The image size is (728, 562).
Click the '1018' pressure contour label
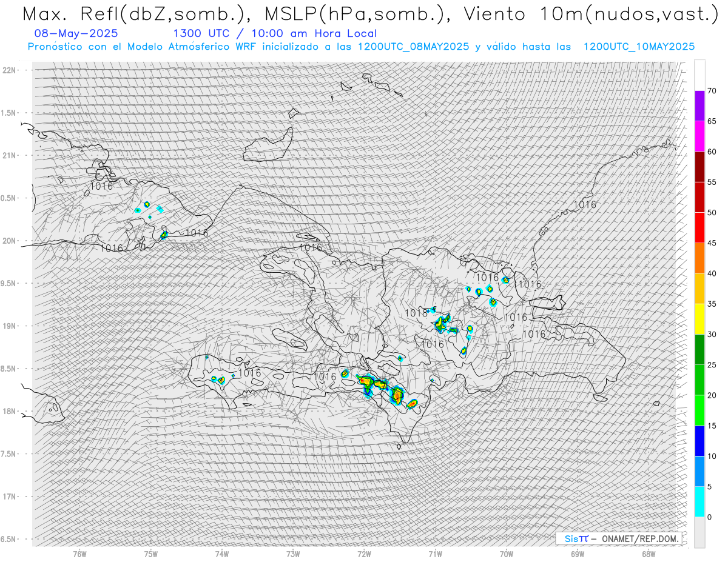(x=416, y=313)
